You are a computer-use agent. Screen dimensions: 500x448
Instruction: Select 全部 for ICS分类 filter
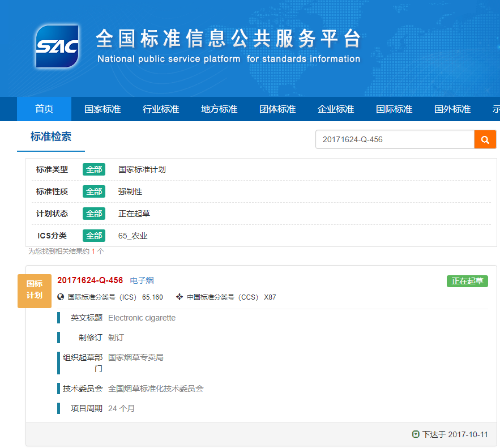tap(94, 236)
